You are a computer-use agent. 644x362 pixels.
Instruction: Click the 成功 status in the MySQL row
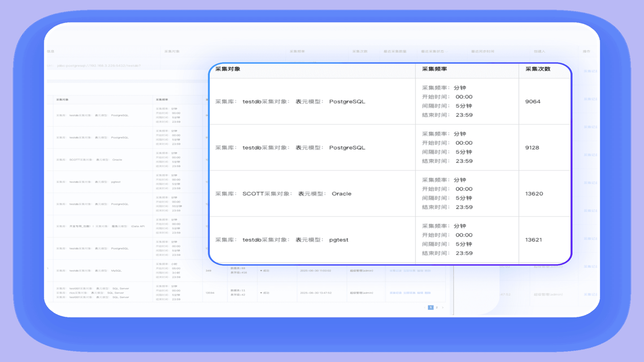265,270
